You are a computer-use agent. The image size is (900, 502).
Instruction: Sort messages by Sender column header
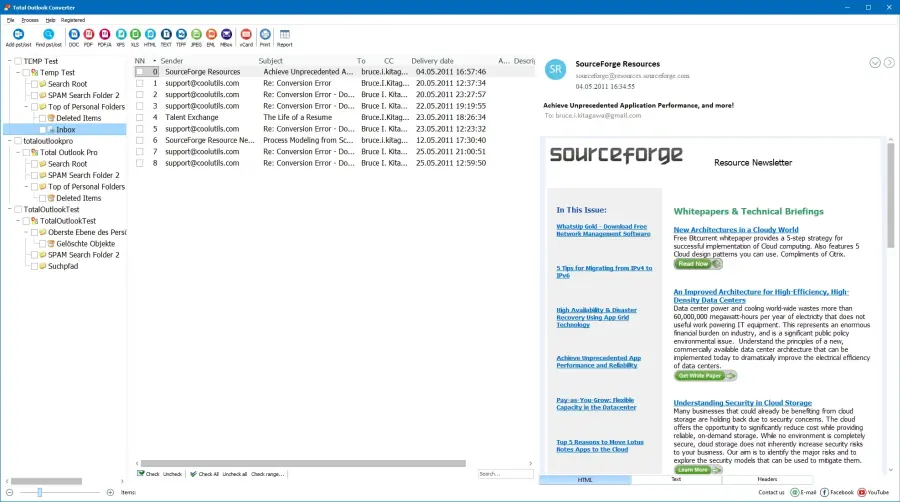tap(172, 61)
